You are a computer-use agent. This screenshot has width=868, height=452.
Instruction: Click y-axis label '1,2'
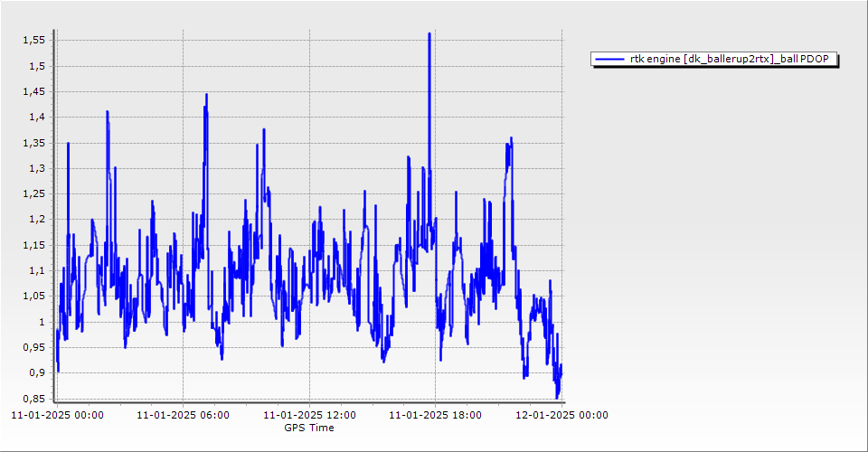36,219
